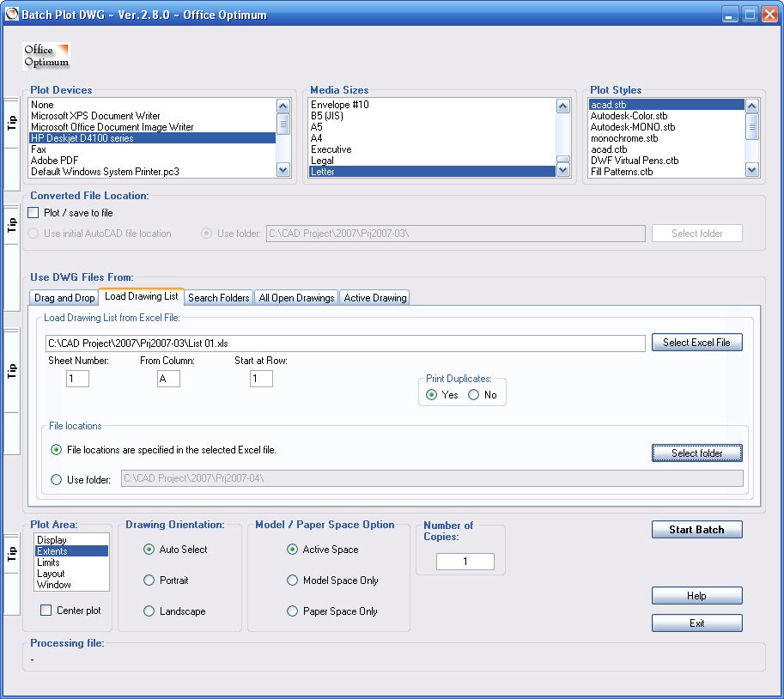The image size is (784, 699).
Task: Select Envelope #10 media size
Action: (x=432, y=105)
